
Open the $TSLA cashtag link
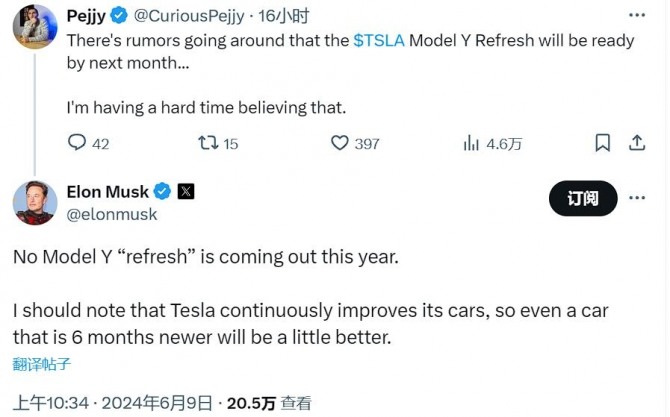click(378, 41)
